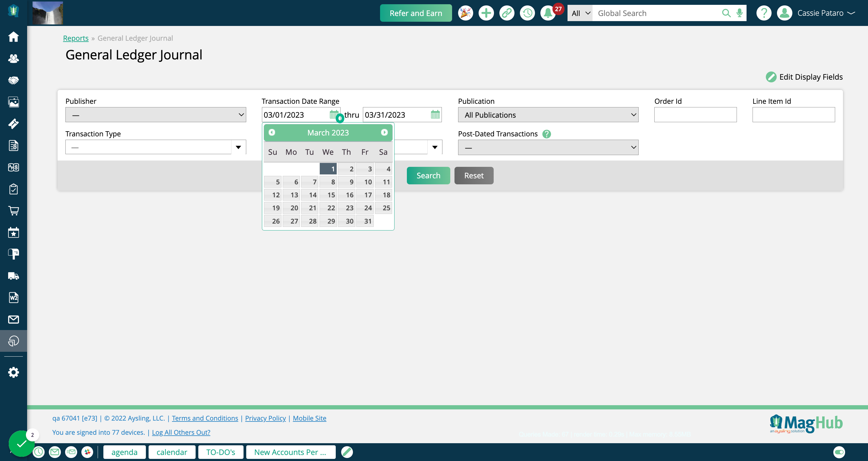The image size is (868, 461).
Task: Click the Line Item Id input field
Action: 794,115
